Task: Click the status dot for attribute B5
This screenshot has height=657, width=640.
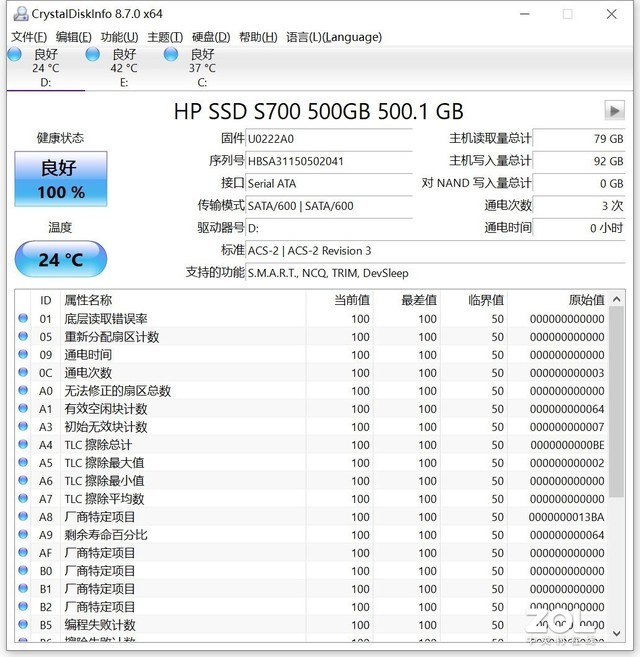Action: click(x=23, y=625)
